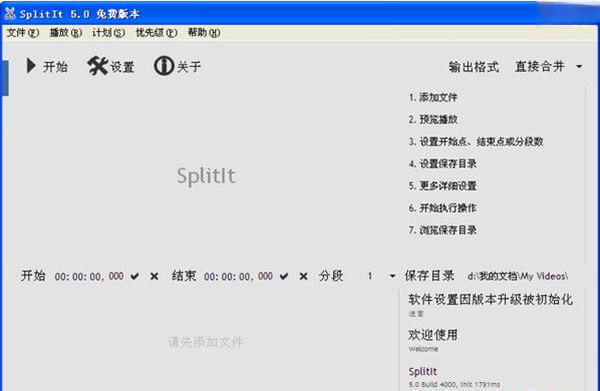600x391 pixels.
Task: Click step 4. 设置保存目录
Action: (x=442, y=164)
